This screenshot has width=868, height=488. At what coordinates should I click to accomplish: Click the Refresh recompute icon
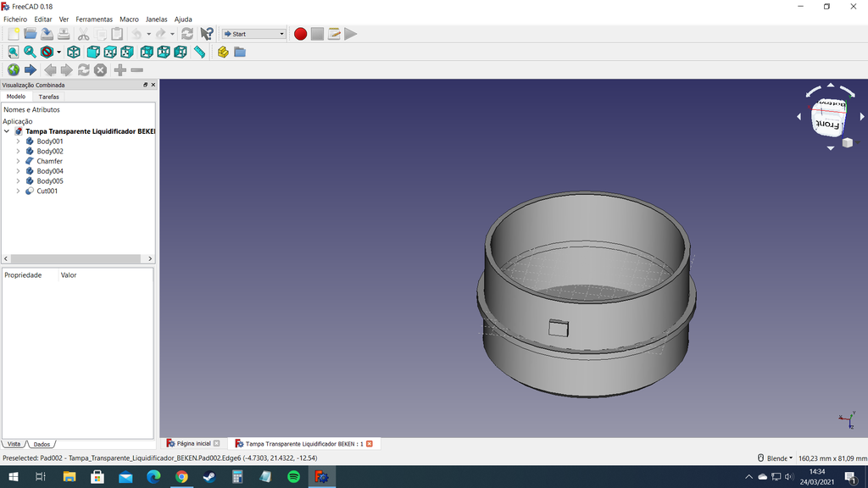point(187,34)
